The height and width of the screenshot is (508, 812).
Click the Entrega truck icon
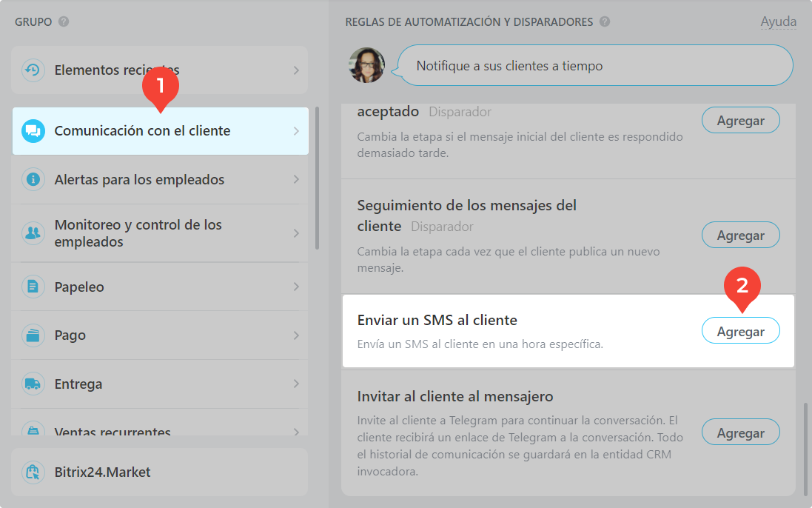pyautogui.click(x=33, y=384)
